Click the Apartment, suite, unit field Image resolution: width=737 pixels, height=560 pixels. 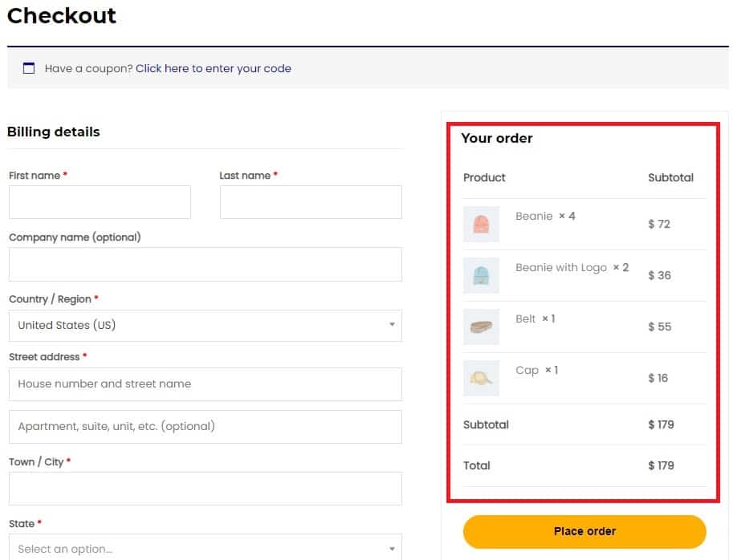[206, 427]
